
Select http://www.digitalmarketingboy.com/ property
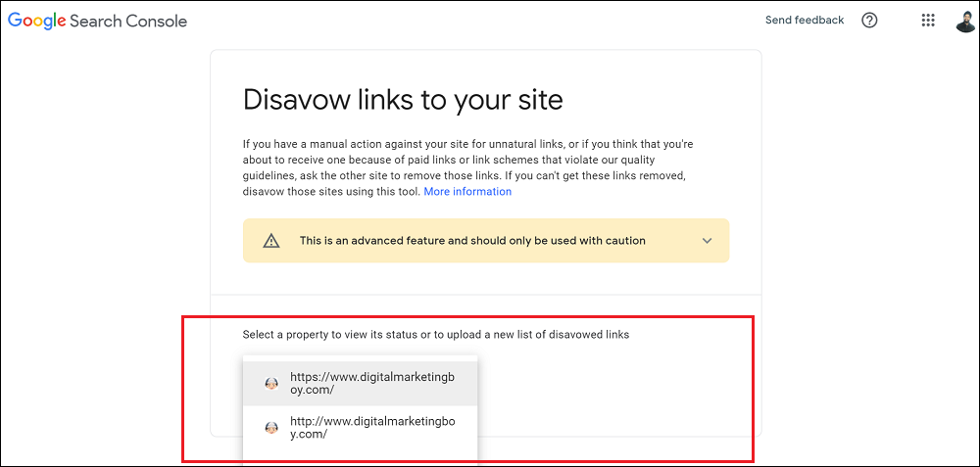pyautogui.click(x=360, y=428)
